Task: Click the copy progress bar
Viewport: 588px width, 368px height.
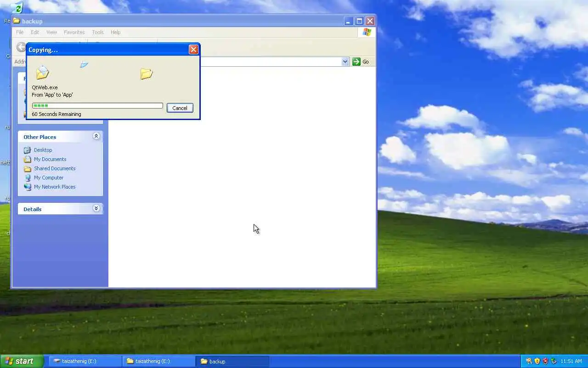Action: pyautogui.click(x=97, y=106)
